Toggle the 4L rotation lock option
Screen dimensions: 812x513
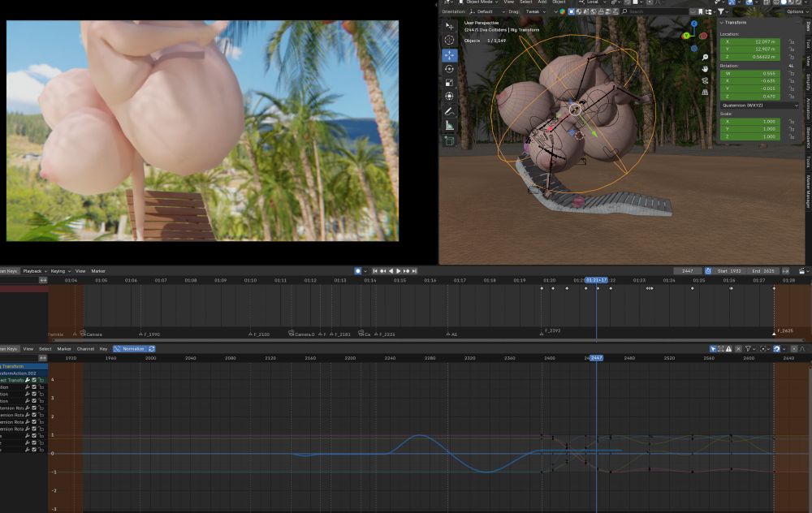tap(791, 66)
